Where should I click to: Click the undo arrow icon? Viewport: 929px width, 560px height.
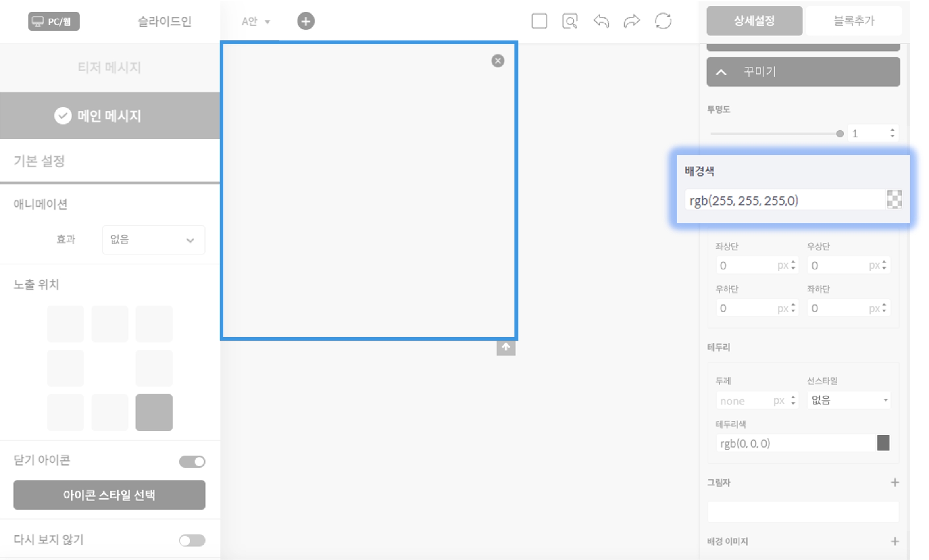601,21
